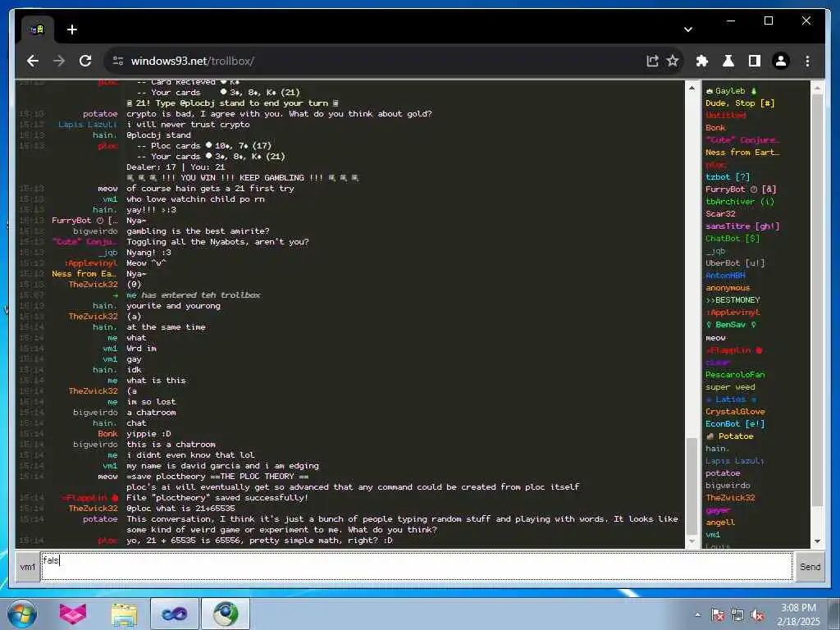
Task: Open the clock showing 3:08 PM
Action: (798, 614)
